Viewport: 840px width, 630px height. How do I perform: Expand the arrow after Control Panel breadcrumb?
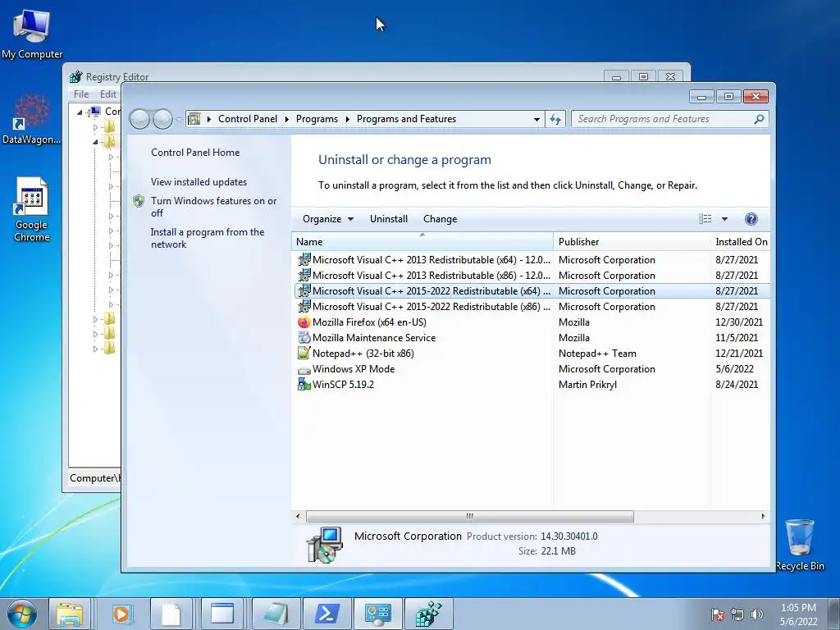(286, 119)
